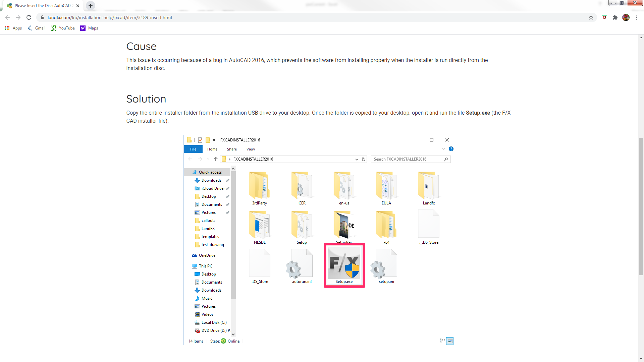
Task: Open the Extensions puzzle-piece menu
Action: click(x=615, y=17)
